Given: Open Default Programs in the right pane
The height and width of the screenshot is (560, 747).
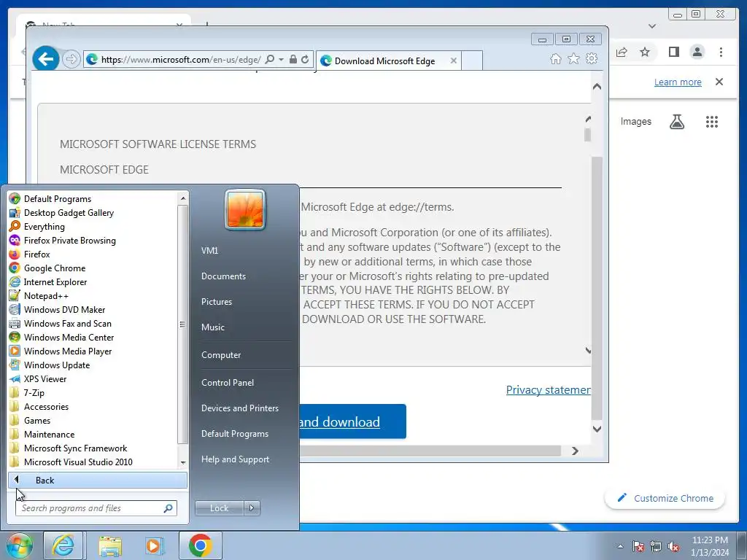Looking at the screenshot, I should click(x=234, y=434).
